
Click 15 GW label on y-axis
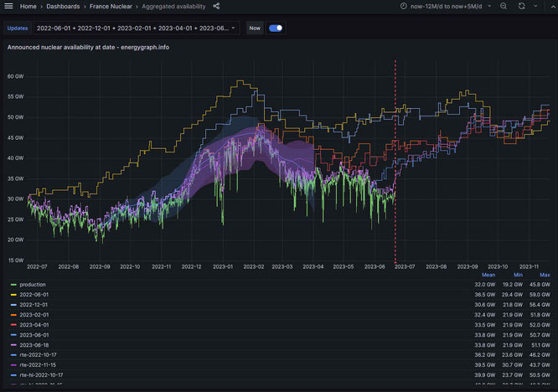coord(15,260)
